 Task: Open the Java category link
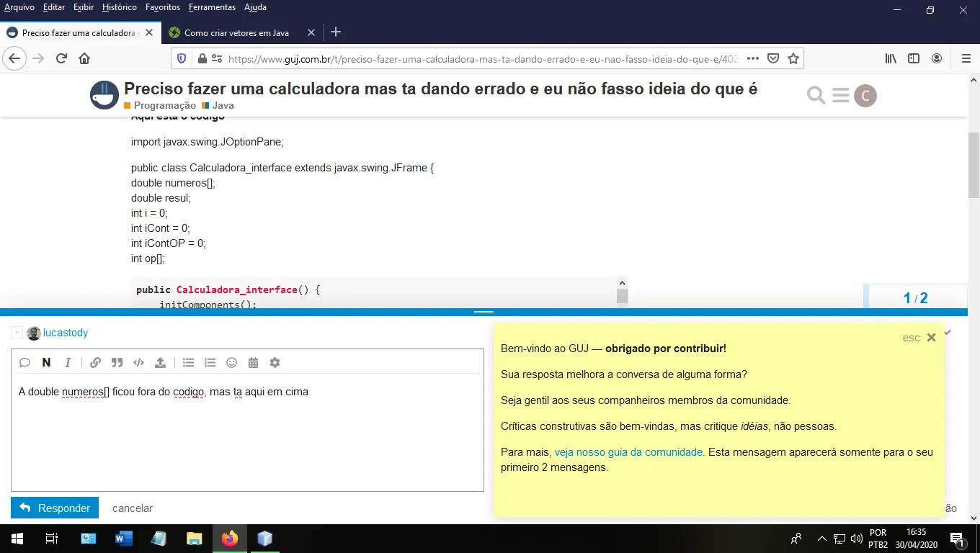pyautogui.click(x=218, y=105)
